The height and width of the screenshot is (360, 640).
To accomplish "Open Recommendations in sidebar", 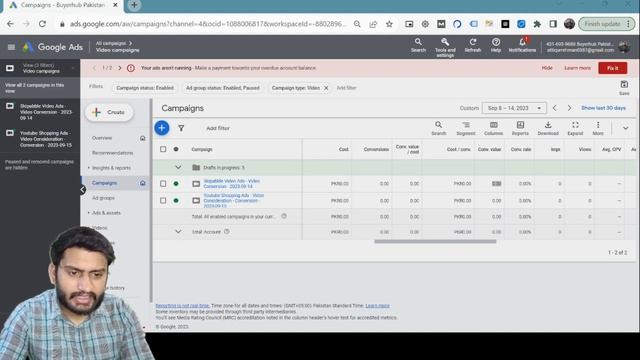I will click(113, 153).
